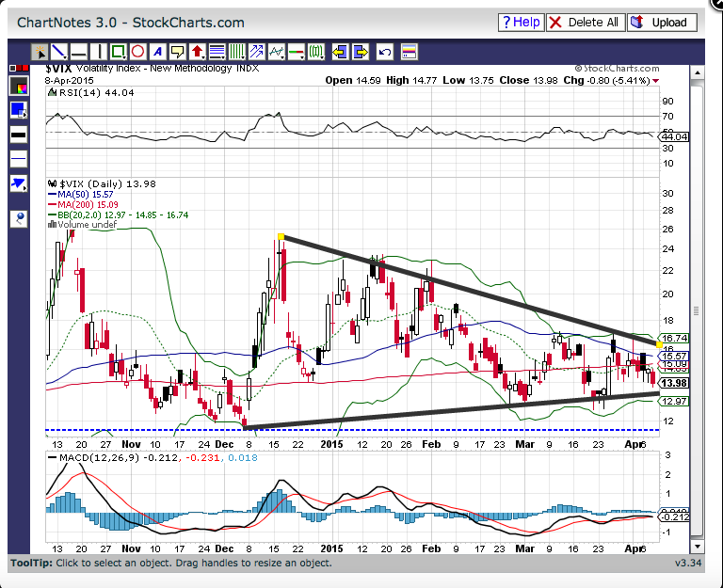Select the red ellipse drawing tool
The height and width of the screenshot is (588, 723).
pyautogui.click(x=137, y=52)
